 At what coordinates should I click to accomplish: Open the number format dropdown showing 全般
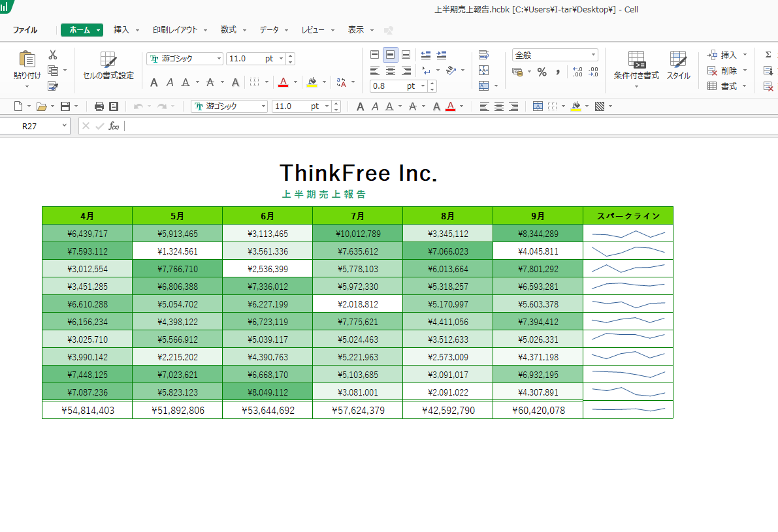(593, 55)
